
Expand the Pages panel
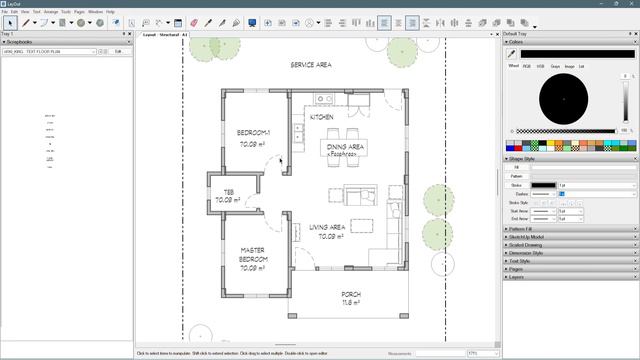pyautogui.click(x=570, y=269)
